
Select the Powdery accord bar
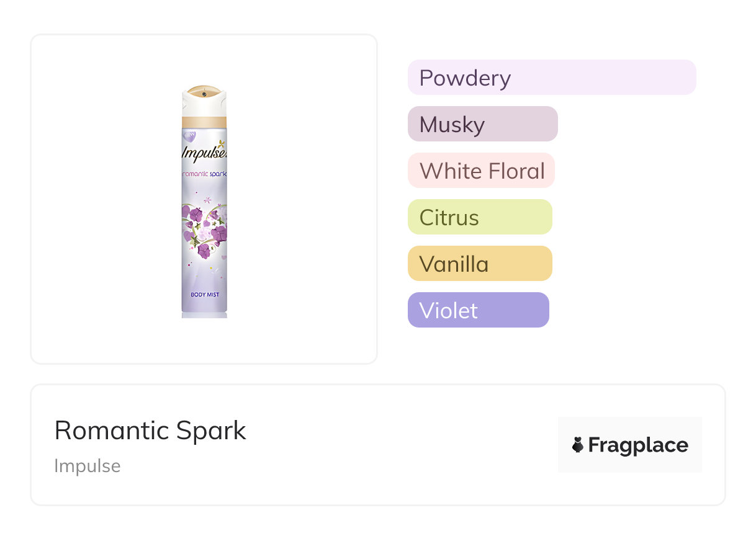point(551,78)
